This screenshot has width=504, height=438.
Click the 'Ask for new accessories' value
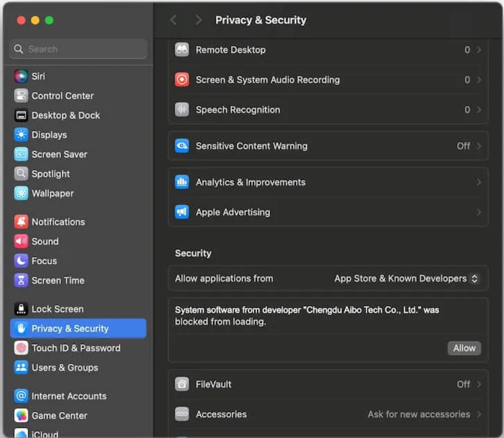click(x=419, y=414)
